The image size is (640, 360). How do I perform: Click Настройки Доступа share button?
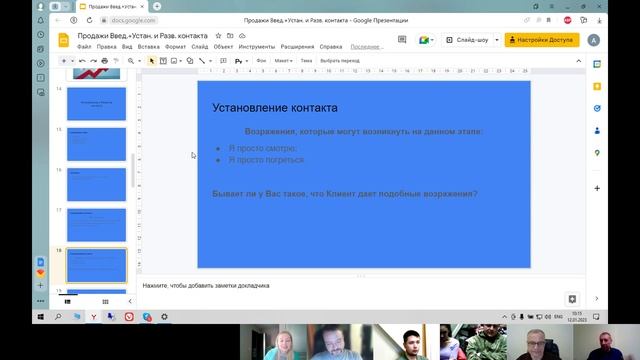pyautogui.click(x=542, y=40)
